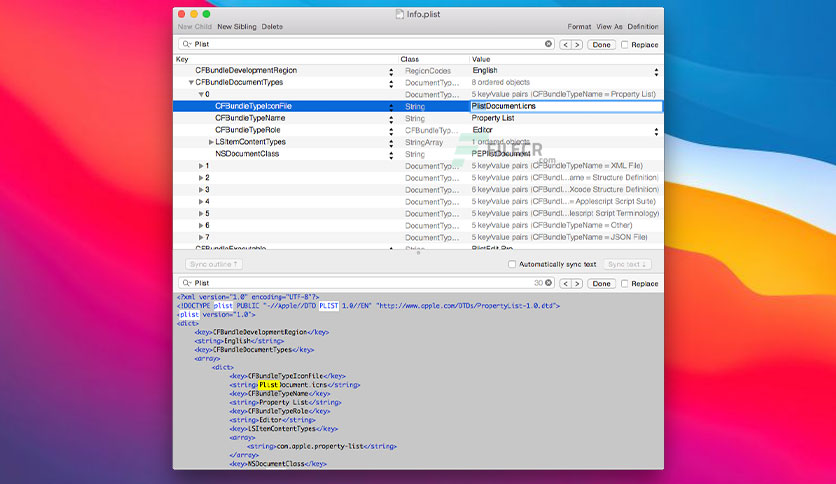836x484 pixels.
Task: Clear the upper search field text
Action: (x=548, y=44)
